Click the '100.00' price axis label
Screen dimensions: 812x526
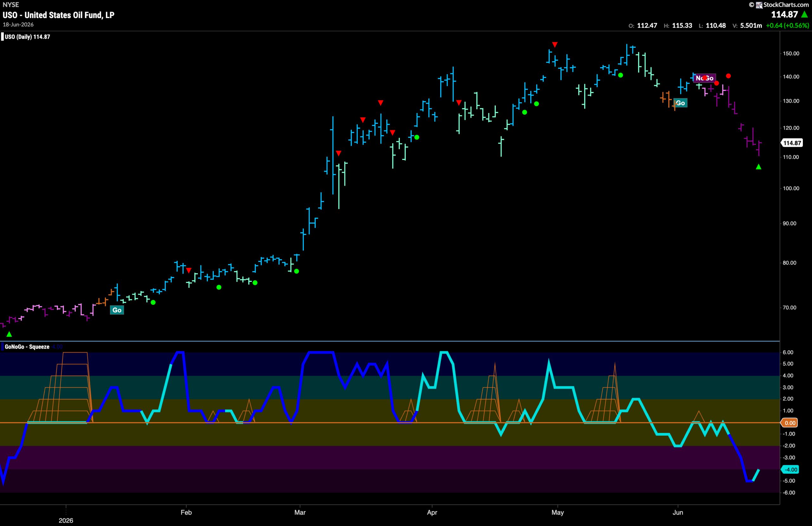791,189
